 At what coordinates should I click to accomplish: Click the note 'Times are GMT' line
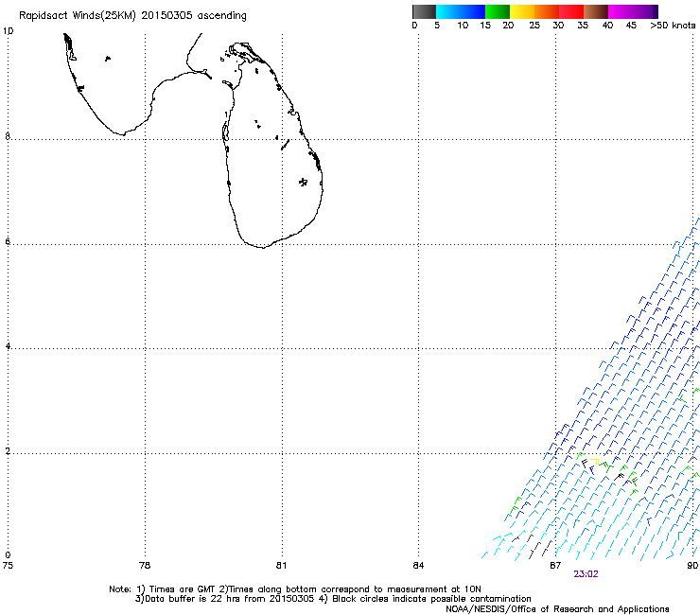pos(295,589)
